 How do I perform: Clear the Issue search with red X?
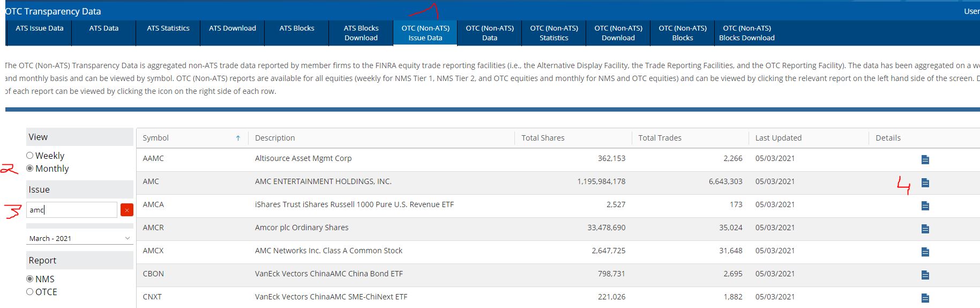tap(127, 210)
